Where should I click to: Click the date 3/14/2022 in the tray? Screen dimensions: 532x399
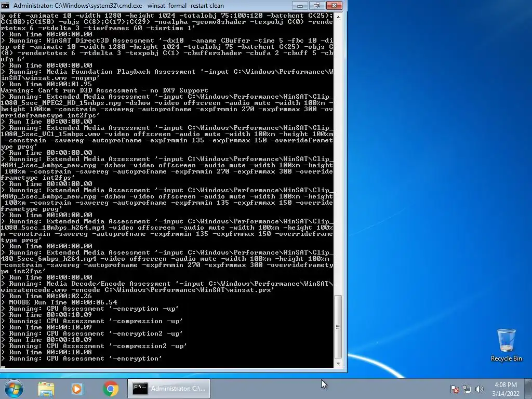[506, 394]
